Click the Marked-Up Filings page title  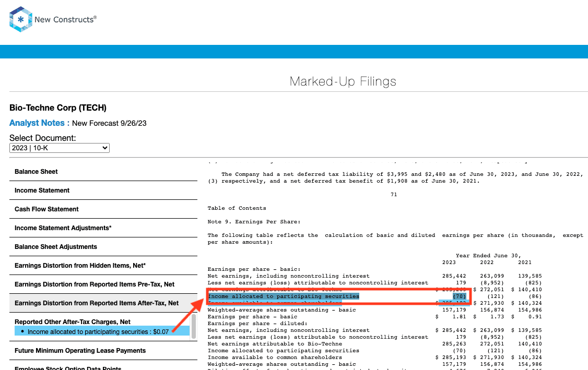tap(343, 81)
